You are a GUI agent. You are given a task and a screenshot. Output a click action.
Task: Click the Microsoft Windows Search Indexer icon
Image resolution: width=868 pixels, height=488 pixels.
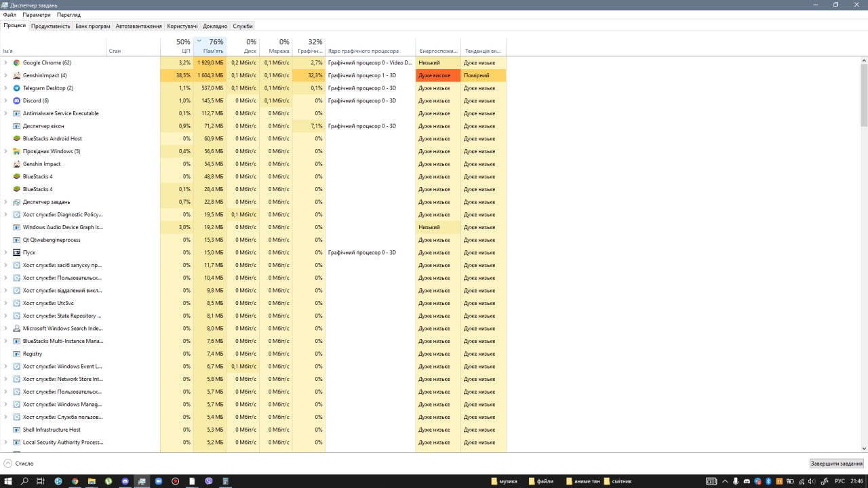pyautogui.click(x=16, y=328)
